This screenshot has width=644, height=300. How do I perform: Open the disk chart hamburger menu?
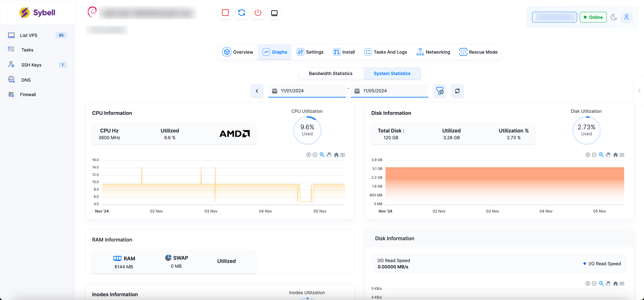(622, 155)
